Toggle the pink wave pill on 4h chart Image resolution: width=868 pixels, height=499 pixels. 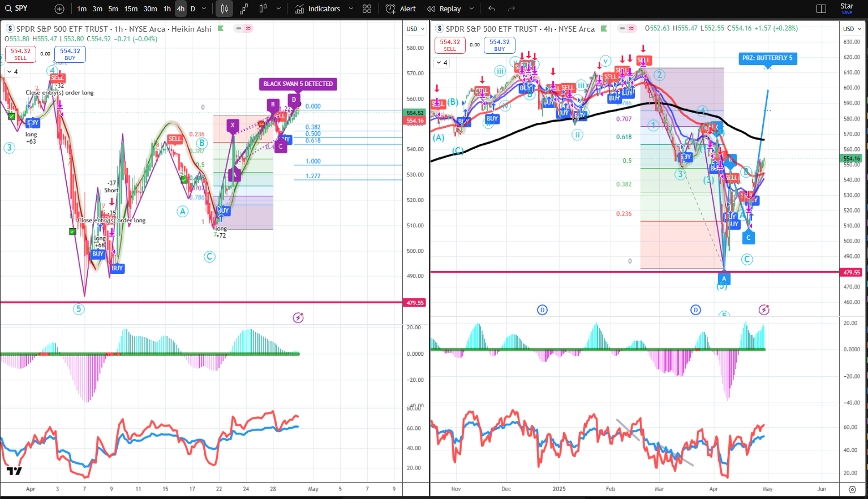(631, 28)
